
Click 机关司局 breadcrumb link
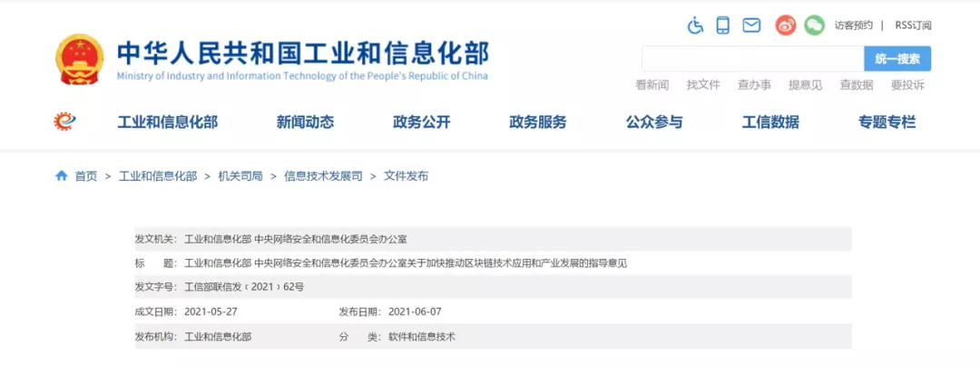point(240,176)
